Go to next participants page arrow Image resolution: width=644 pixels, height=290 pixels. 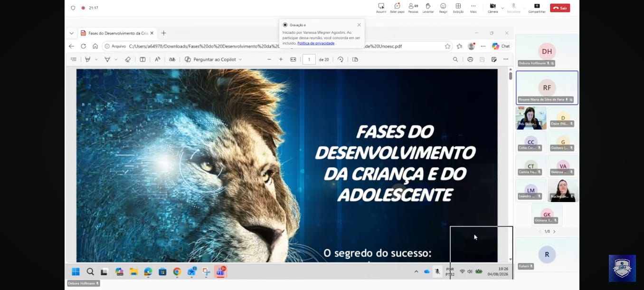pos(554,232)
